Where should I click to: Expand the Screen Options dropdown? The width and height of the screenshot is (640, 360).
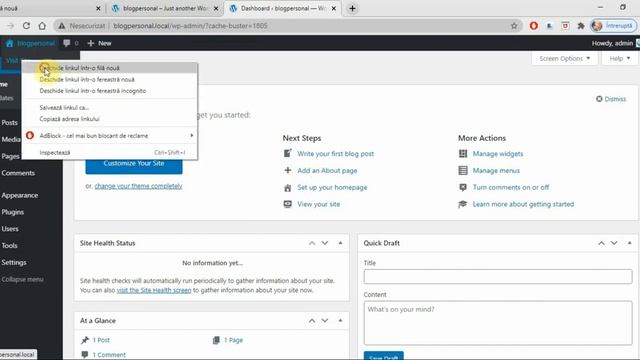[564, 58]
